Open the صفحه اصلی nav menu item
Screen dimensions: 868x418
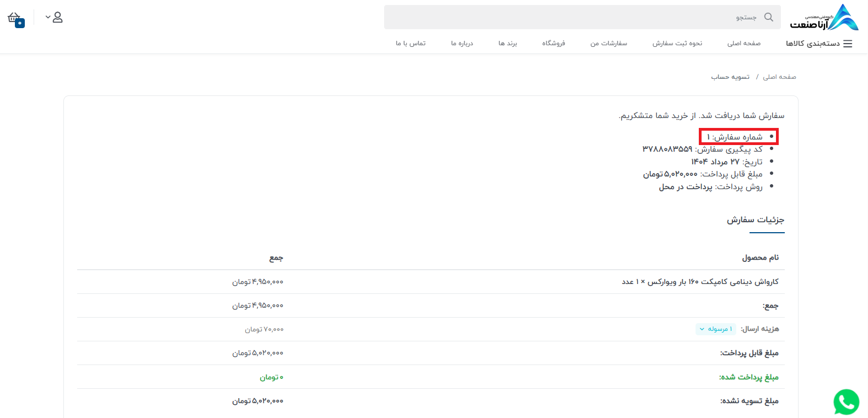coord(743,43)
